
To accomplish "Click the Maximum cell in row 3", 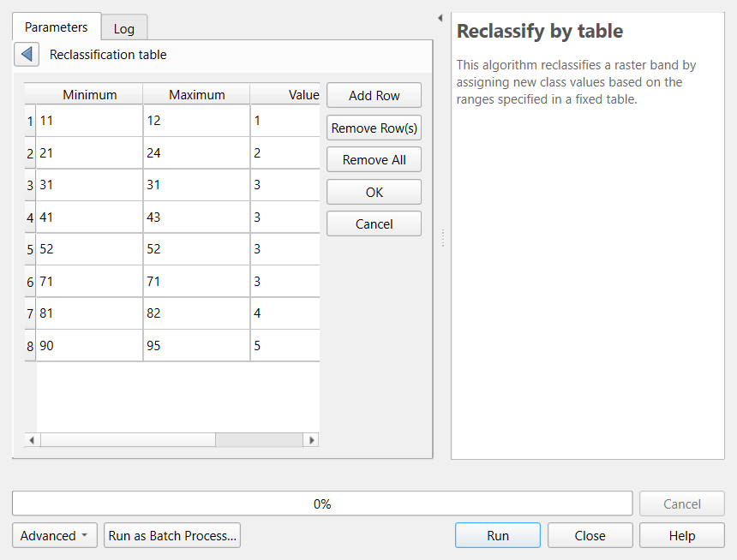I will [196, 185].
